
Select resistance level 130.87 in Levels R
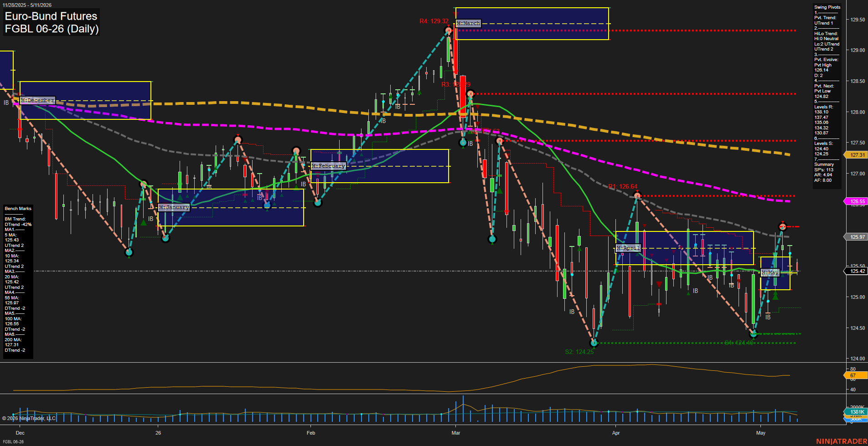[x=821, y=133]
